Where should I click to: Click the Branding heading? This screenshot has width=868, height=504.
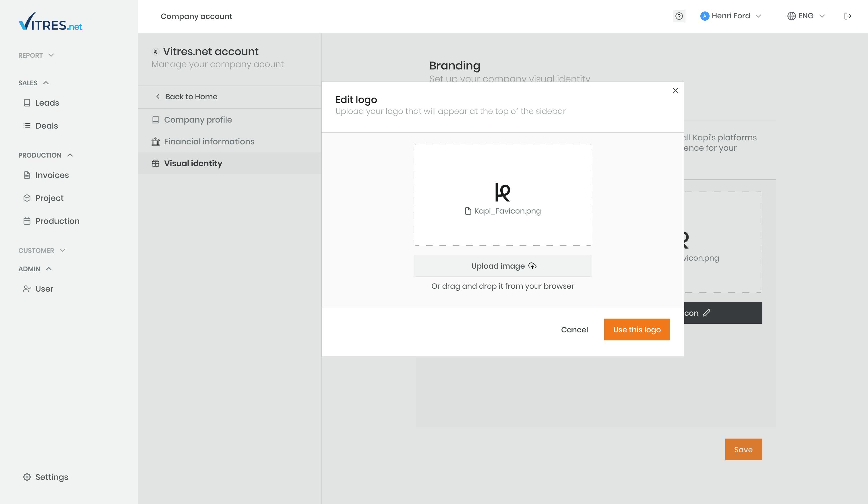[x=455, y=65]
